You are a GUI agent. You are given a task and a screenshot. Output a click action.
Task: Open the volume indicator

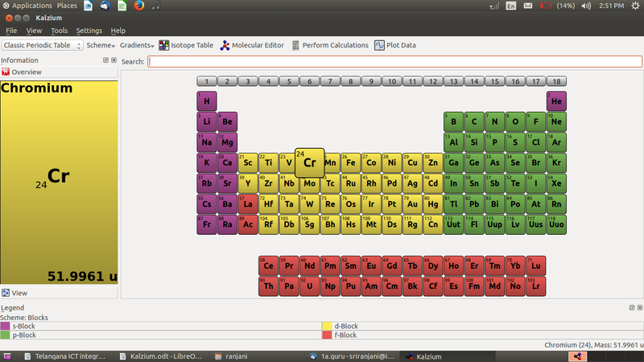586,6
